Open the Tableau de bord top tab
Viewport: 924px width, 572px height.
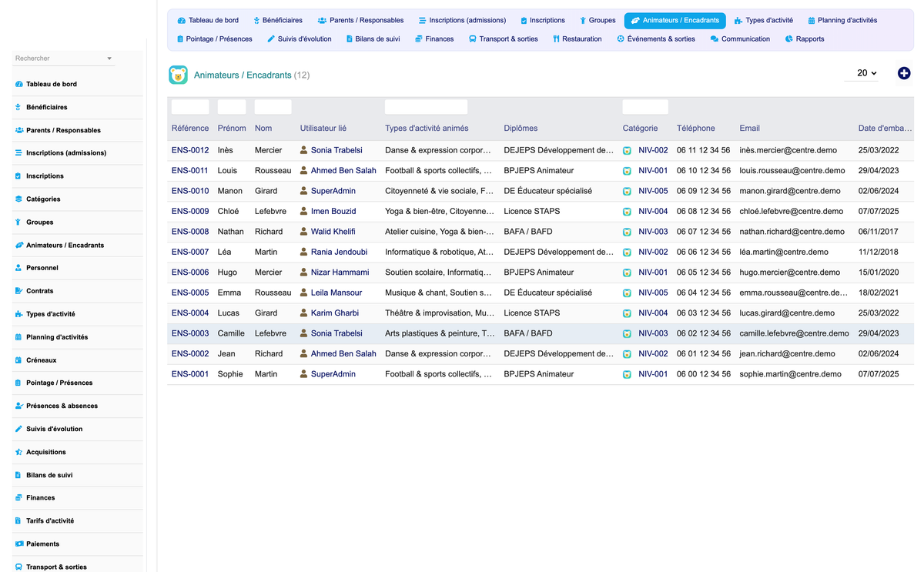click(208, 20)
